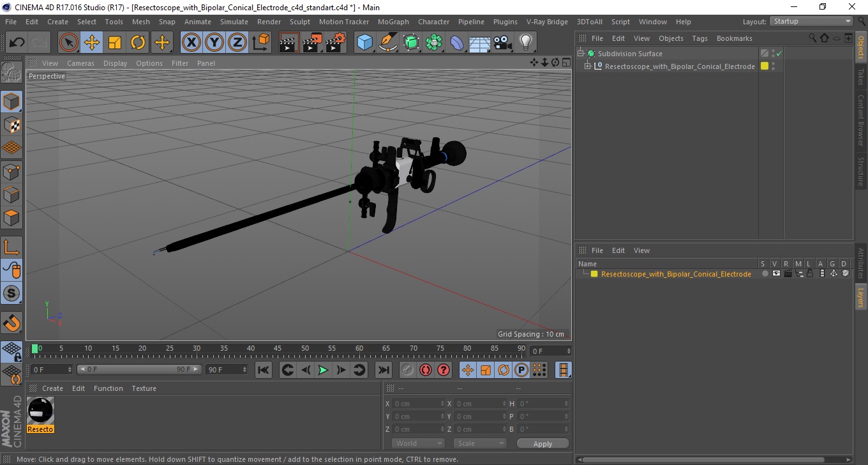868x465 pixels.
Task: Open the MoGraph menu
Action: click(x=393, y=22)
